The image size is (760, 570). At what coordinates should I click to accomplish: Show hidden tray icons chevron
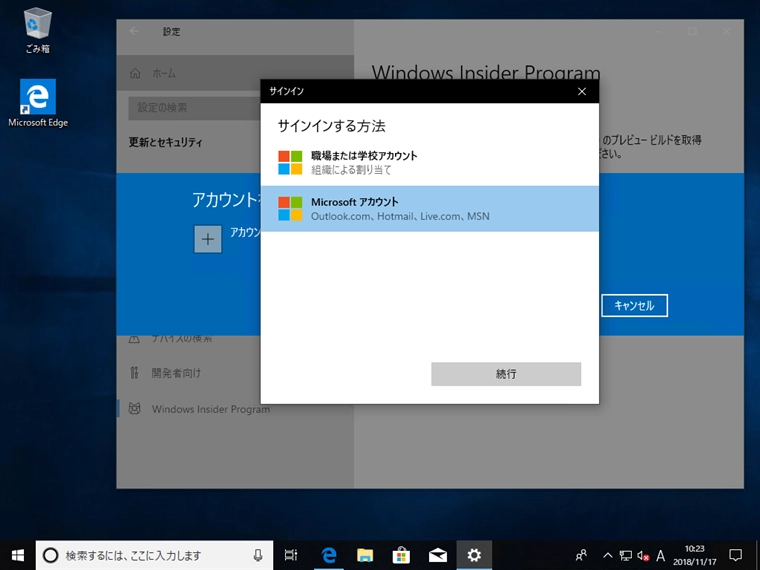tap(607, 555)
